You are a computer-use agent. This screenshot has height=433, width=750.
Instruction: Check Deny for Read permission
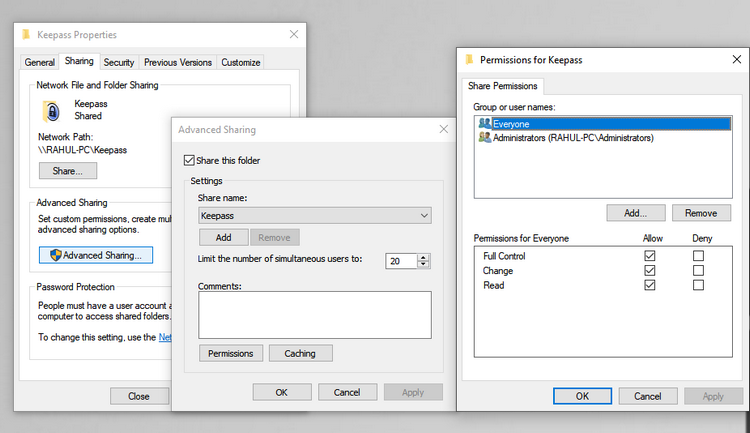(x=698, y=285)
